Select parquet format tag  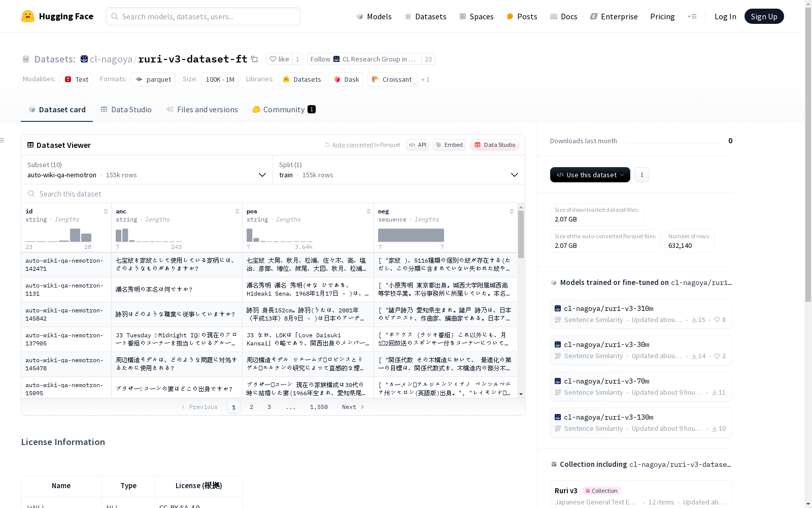[x=153, y=79]
